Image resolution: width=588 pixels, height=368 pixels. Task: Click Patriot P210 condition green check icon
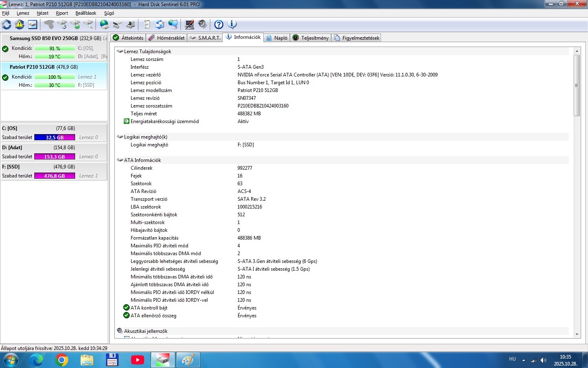pyautogui.click(x=5, y=77)
